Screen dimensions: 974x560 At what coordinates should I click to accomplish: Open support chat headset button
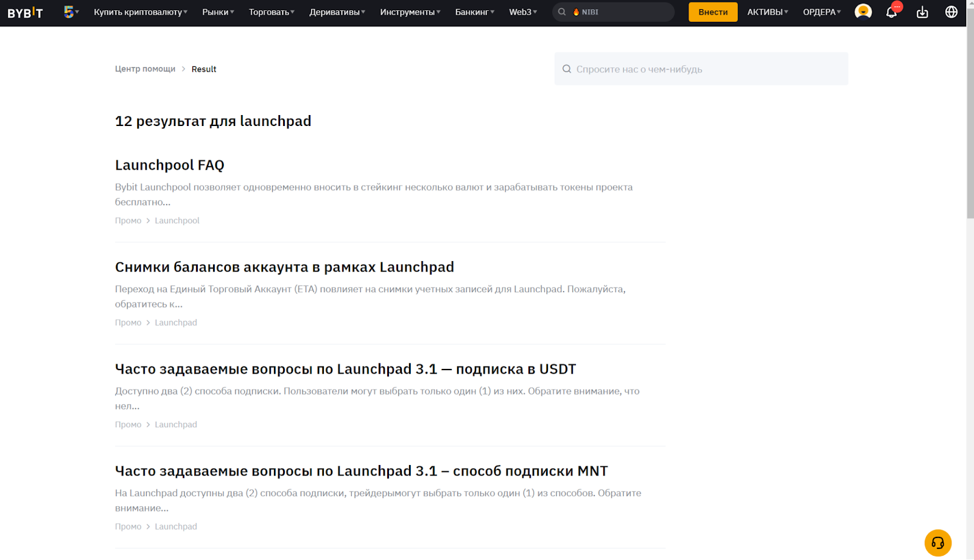coord(937,542)
